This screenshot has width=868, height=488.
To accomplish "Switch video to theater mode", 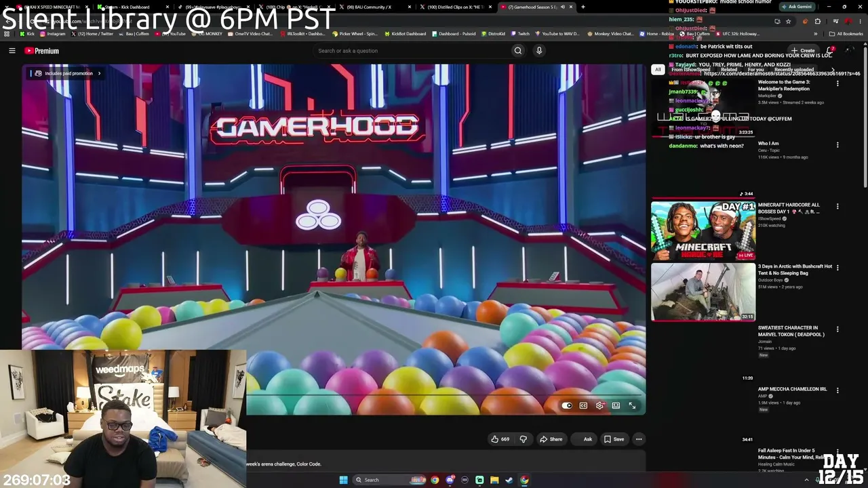I will (616, 405).
